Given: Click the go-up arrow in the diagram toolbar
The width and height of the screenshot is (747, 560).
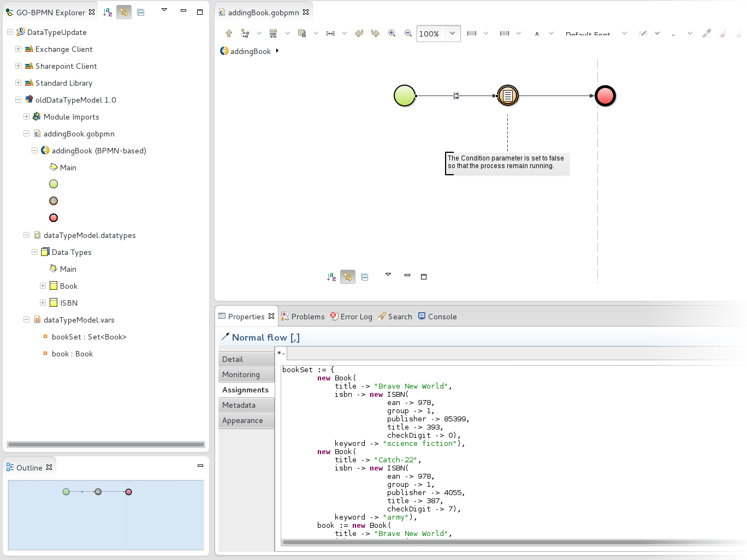Looking at the screenshot, I should 229,33.
